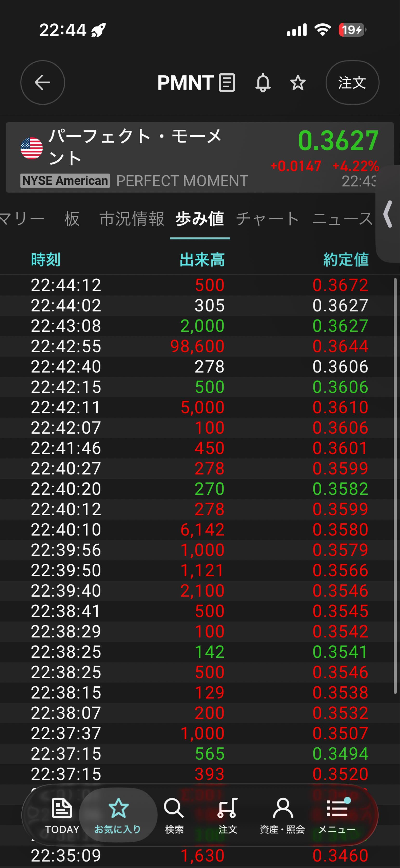Tap the 出来高 column header
Image resolution: width=400 pixels, height=868 pixels.
pos(202,260)
